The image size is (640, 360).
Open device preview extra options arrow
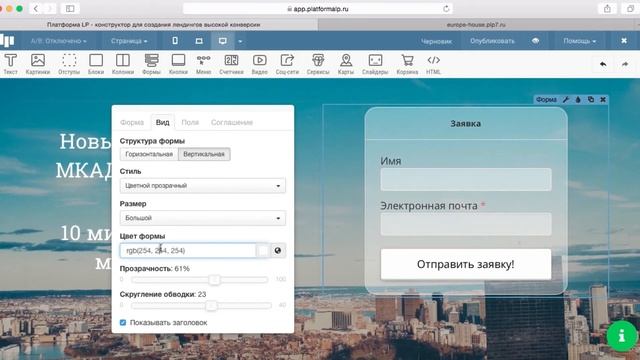(x=240, y=41)
